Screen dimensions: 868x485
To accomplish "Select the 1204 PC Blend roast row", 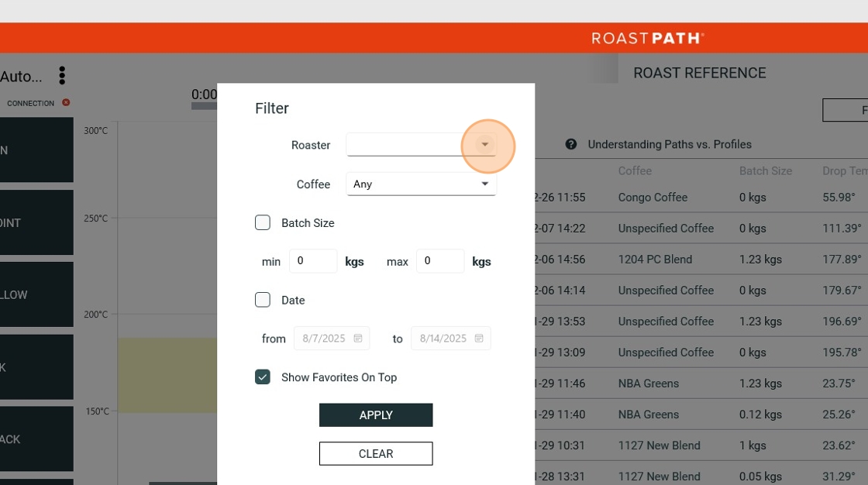I will [701, 260].
